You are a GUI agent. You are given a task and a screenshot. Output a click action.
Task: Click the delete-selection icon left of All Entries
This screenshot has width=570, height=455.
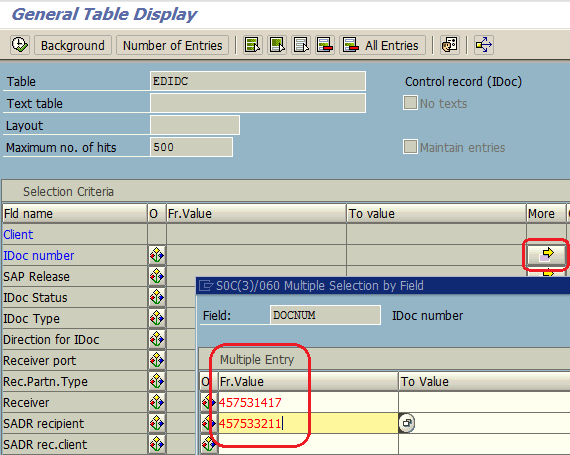[x=325, y=45]
